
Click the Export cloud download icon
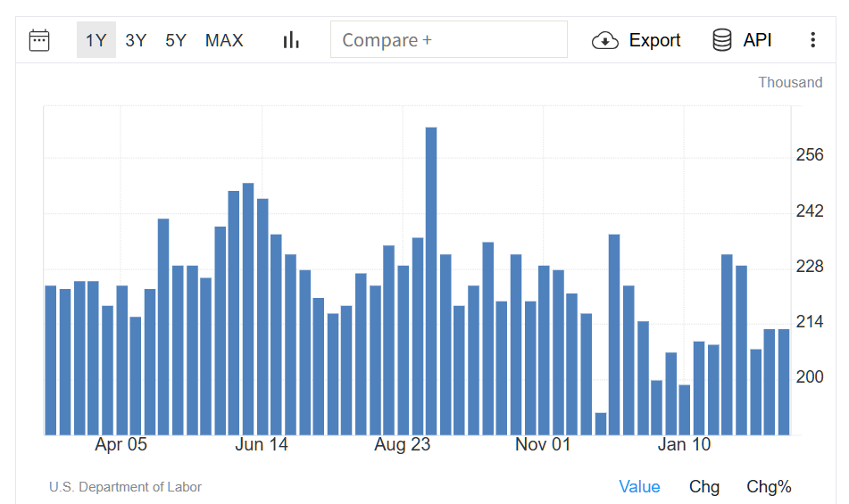(x=605, y=40)
